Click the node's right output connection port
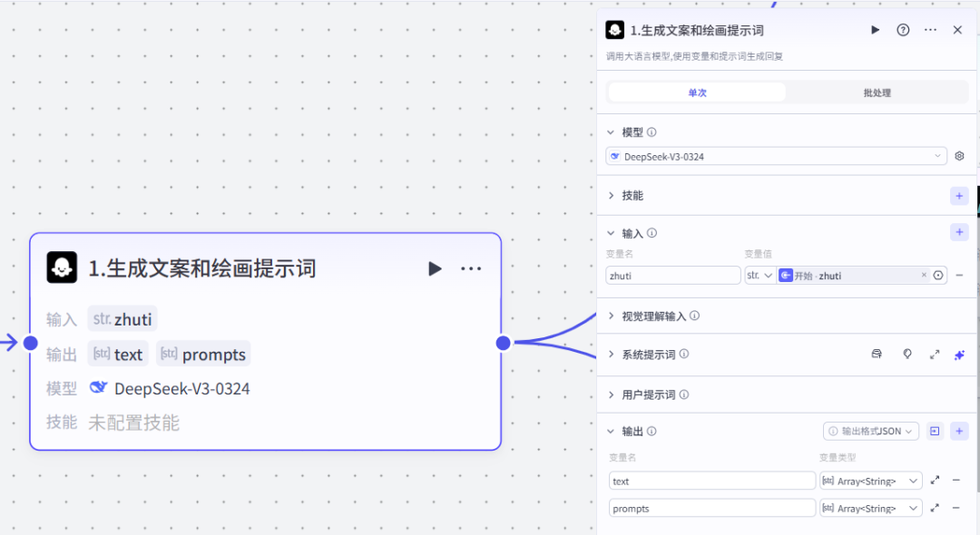 coord(503,343)
